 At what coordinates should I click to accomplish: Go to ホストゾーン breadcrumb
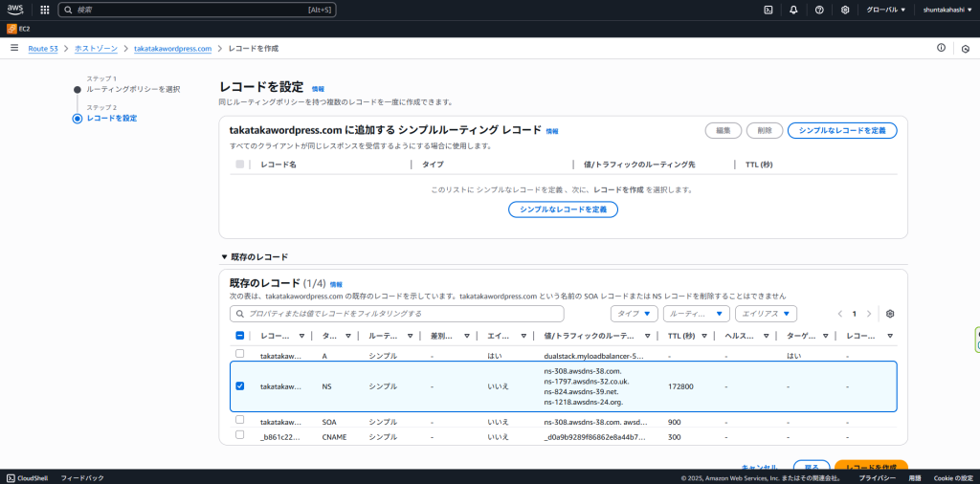[96, 48]
